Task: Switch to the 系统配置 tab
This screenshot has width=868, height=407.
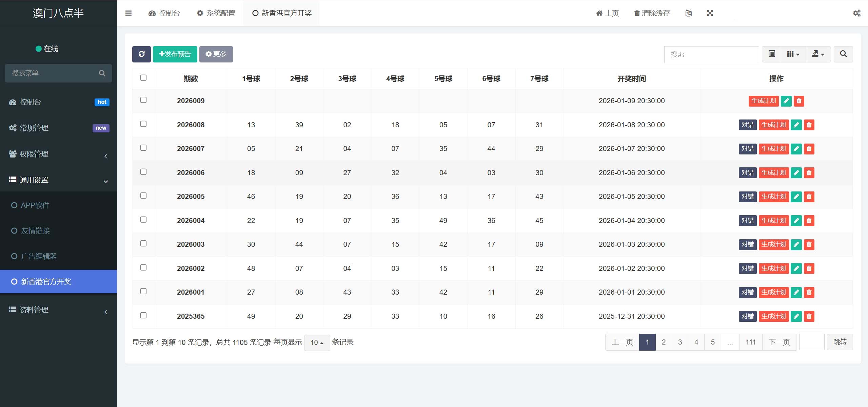Action: [x=216, y=13]
